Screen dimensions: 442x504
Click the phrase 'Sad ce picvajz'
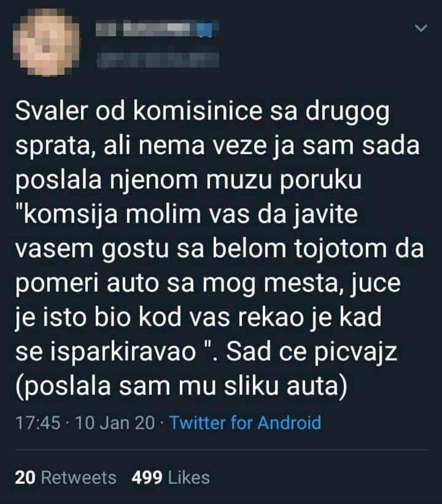coord(312,352)
